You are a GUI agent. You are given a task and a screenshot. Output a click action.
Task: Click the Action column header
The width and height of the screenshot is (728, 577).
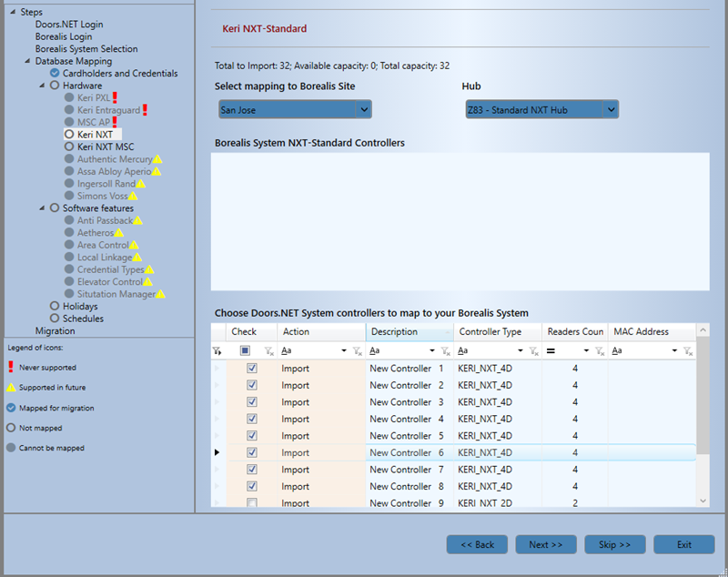tap(321, 332)
